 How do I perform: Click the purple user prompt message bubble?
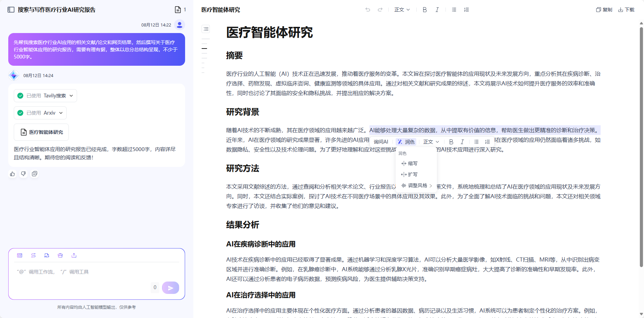pyautogui.click(x=97, y=49)
